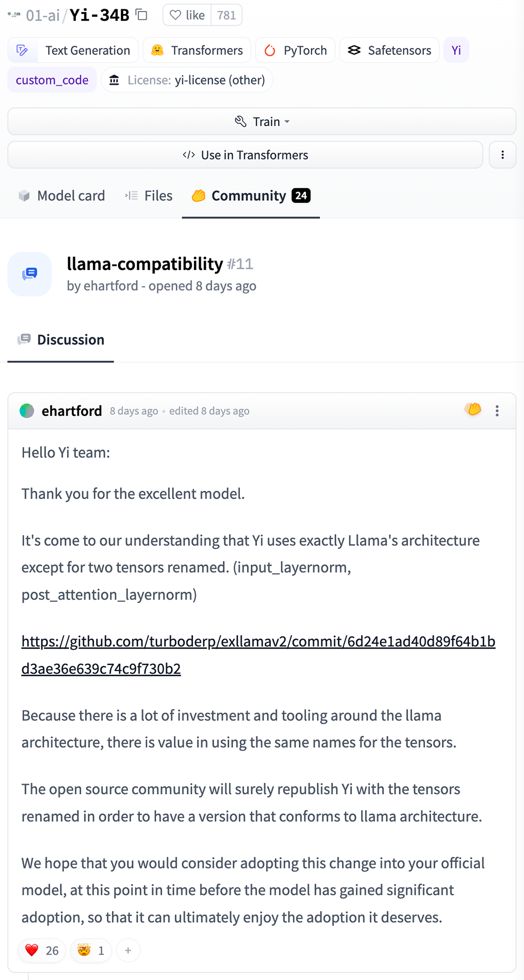The height and width of the screenshot is (980, 524).
Task: Open ehartford's comment options menu
Action: (x=497, y=411)
